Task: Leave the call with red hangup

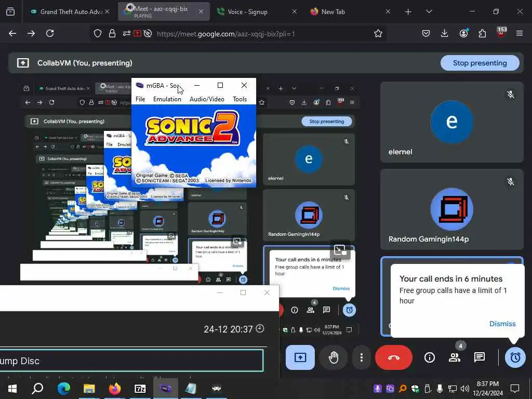Action: tap(394, 357)
